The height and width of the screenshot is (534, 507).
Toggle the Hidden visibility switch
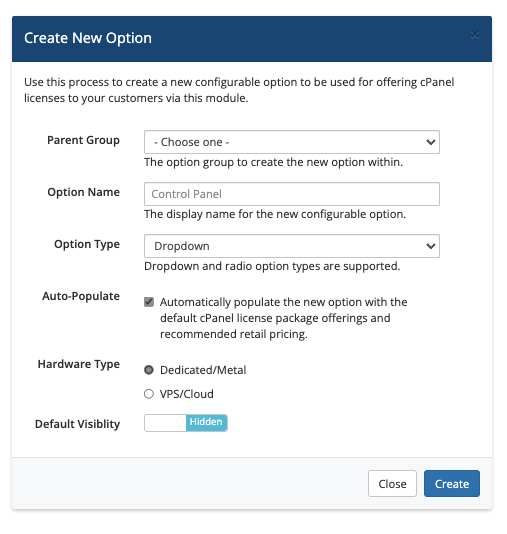tap(186, 423)
